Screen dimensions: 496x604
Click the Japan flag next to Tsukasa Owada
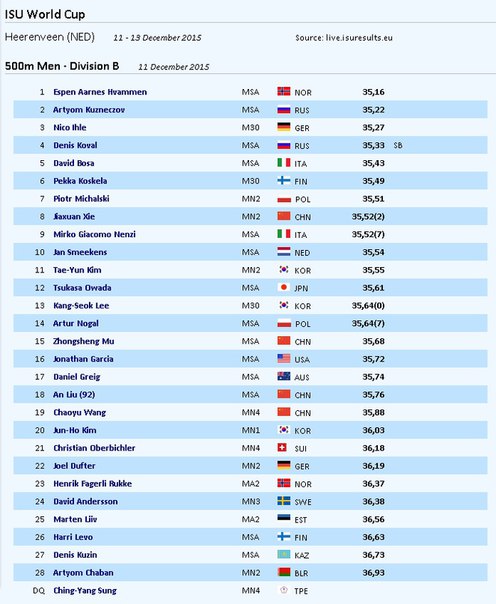284,287
